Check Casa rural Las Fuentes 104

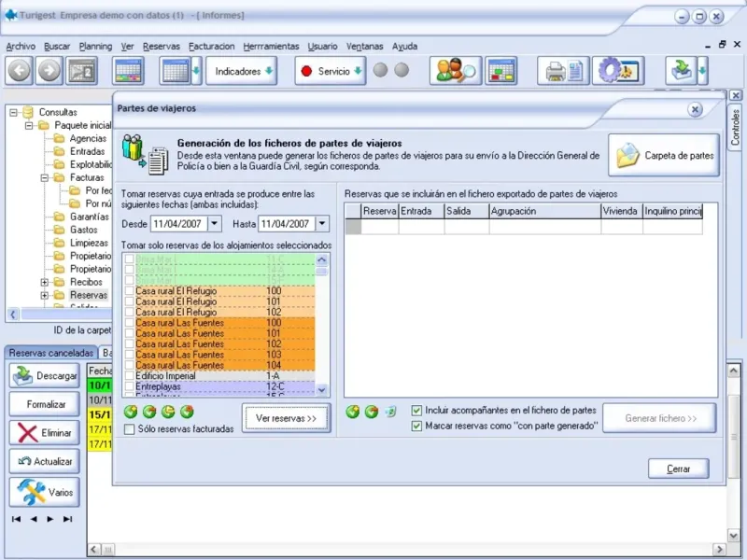[129, 365]
